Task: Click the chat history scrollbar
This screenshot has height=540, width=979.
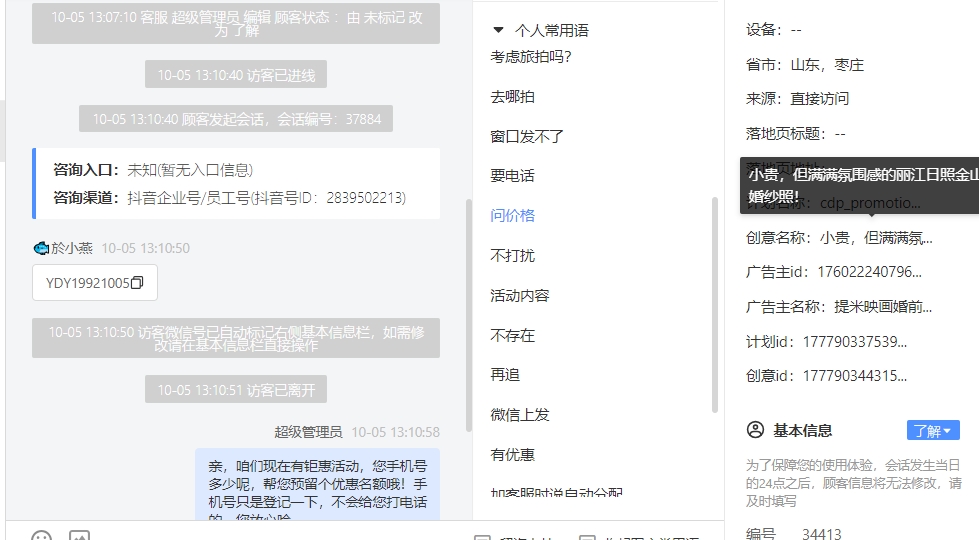Action: click(x=468, y=315)
